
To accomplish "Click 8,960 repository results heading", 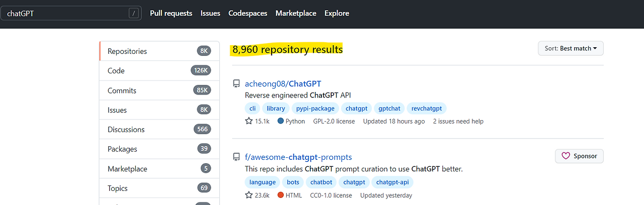I will [x=287, y=49].
